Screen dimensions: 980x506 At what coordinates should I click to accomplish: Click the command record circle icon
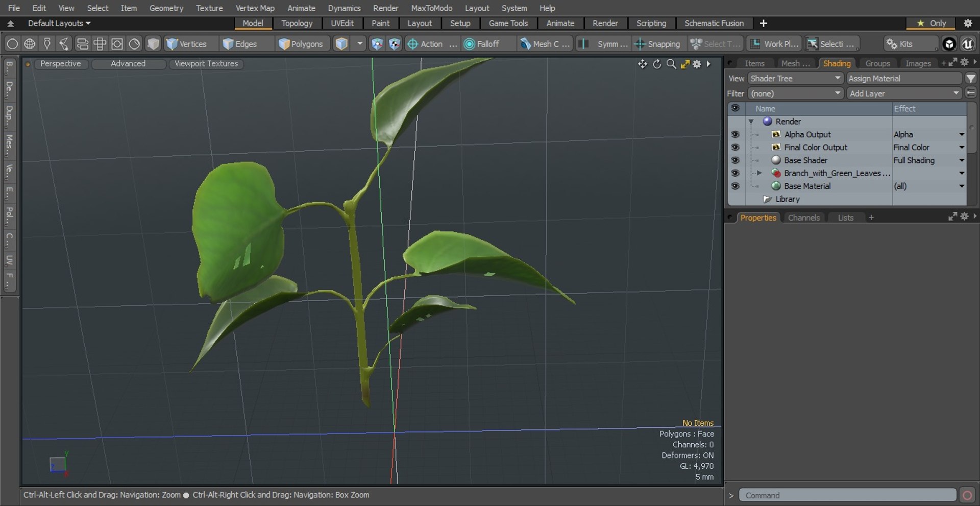pos(967,495)
